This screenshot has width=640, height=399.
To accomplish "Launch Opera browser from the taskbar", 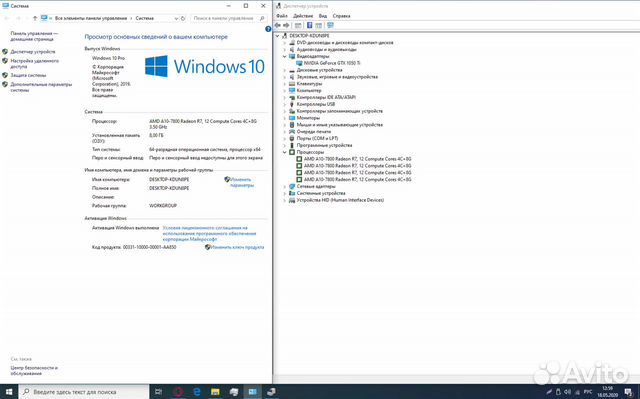I will (x=178, y=392).
